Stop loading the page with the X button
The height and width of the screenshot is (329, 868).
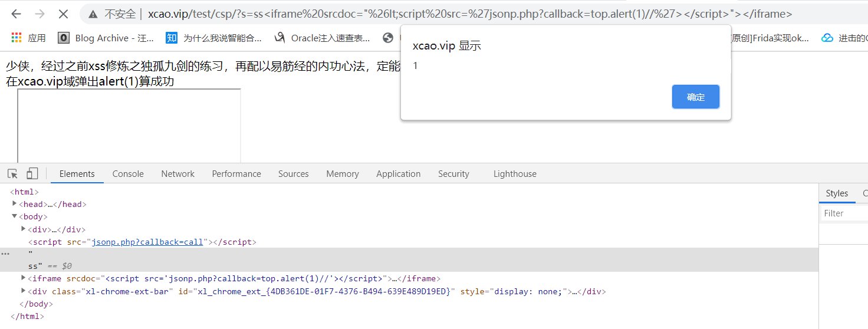pos(63,14)
